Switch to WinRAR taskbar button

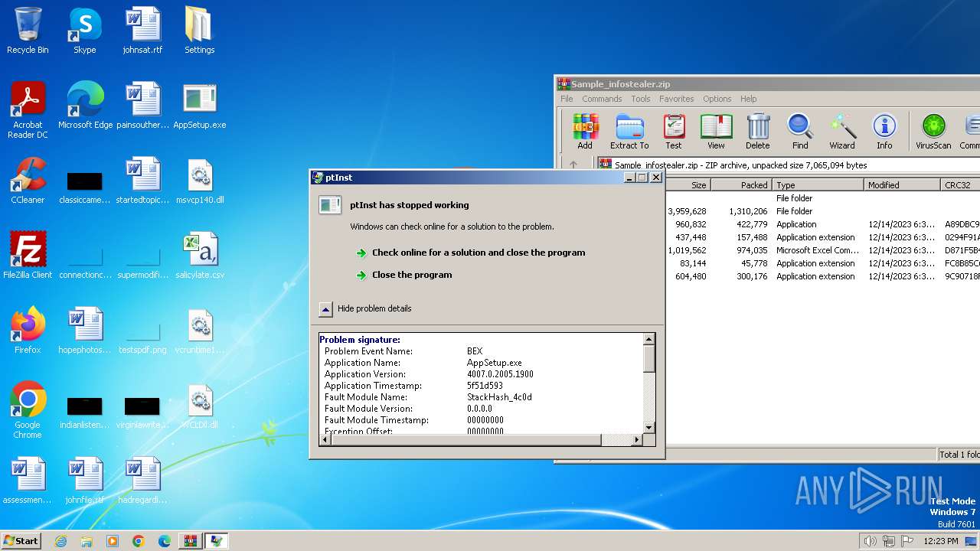(x=190, y=541)
